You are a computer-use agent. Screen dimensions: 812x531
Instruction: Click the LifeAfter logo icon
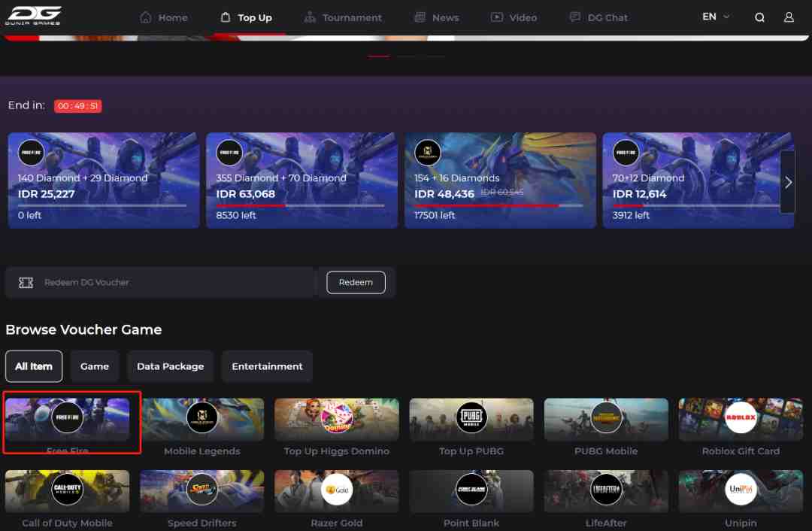(x=606, y=489)
